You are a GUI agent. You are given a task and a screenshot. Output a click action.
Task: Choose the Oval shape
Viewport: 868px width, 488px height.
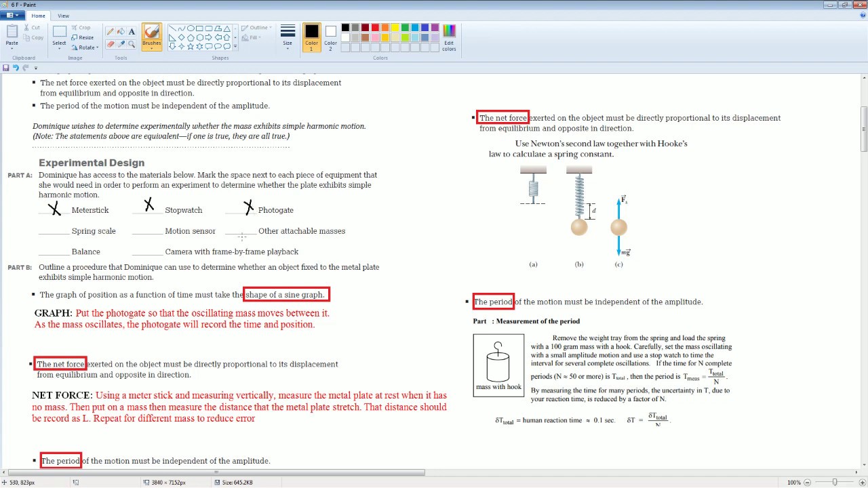point(191,28)
